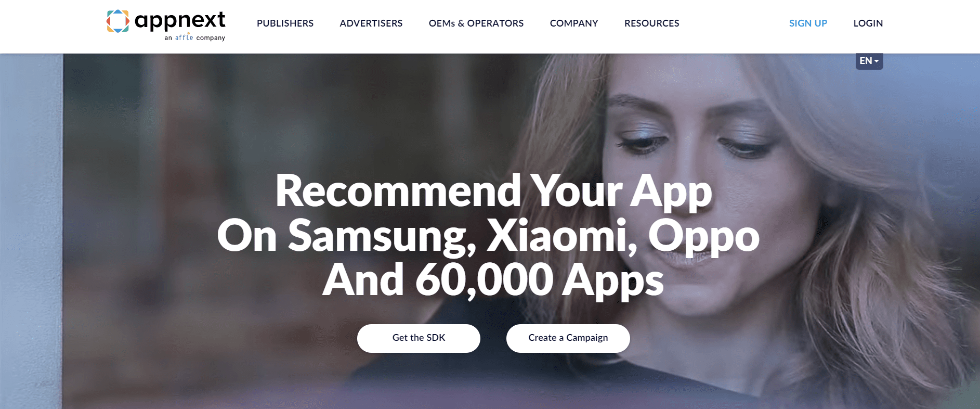Screen dimensions: 980x409
Task: Open the ADVERTISERS menu
Action: 371,23
